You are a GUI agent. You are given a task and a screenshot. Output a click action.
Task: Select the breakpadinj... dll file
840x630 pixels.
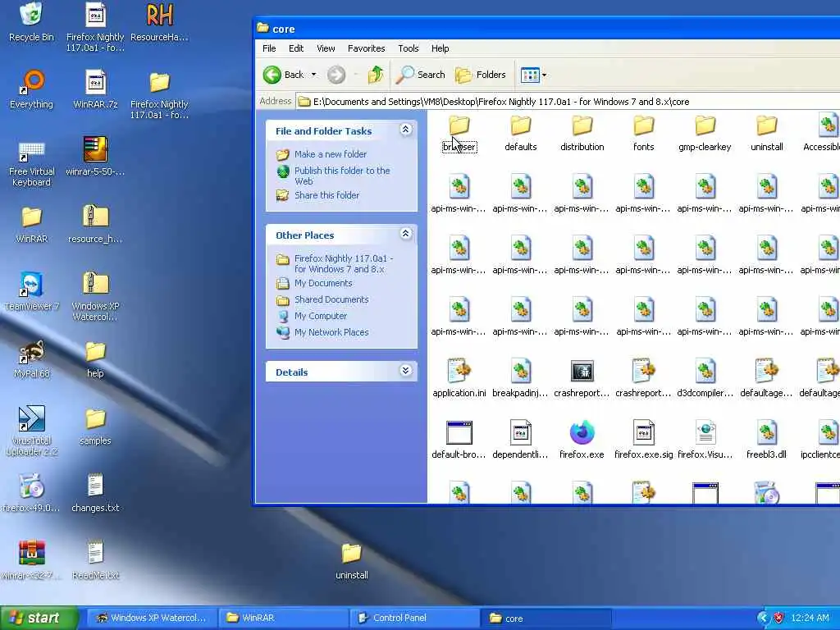(x=520, y=379)
